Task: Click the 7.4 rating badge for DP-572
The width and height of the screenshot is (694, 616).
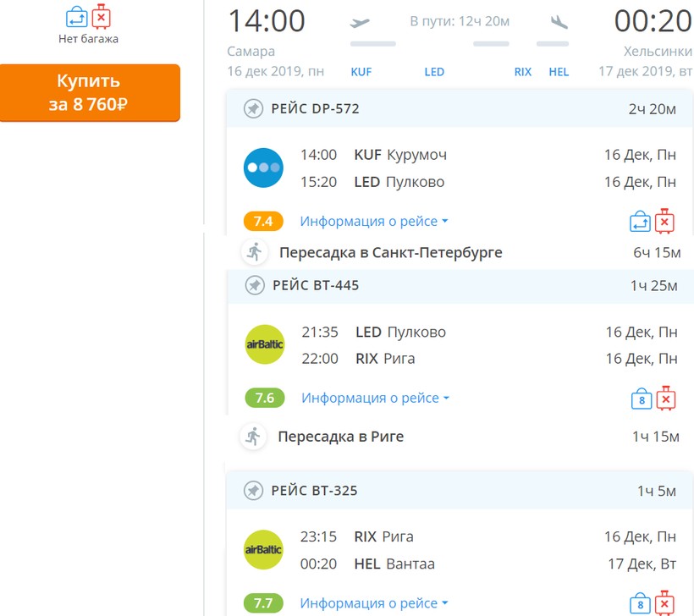Action: (x=263, y=222)
